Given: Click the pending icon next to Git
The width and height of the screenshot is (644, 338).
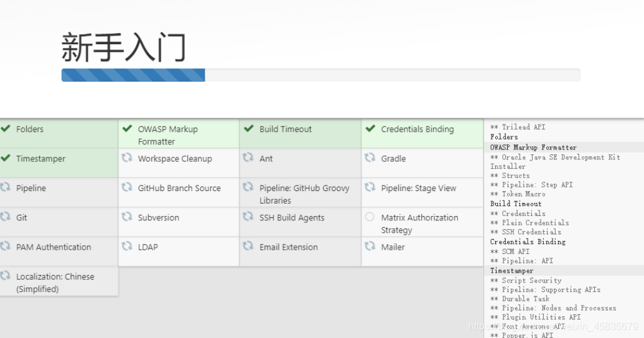Looking at the screenshot, I should [5, 217].
